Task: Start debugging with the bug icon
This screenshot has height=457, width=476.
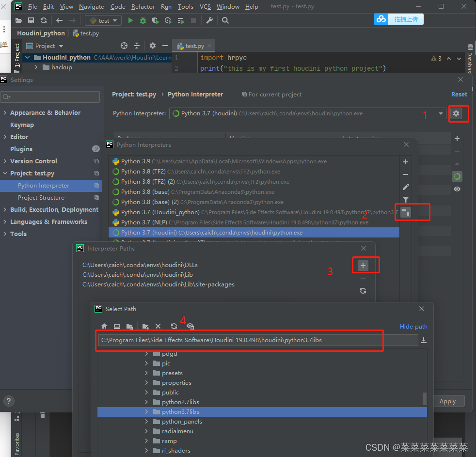Action: click(x=143, y=21)
